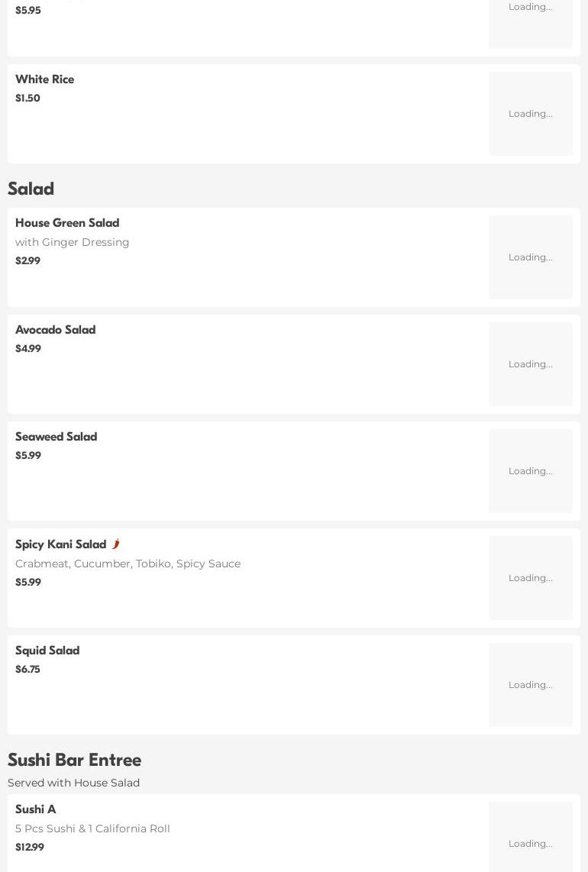Click the Avocado Salad image placeholder
The height and width of the screenshot is (872, 588).
(x=530, y=364)
